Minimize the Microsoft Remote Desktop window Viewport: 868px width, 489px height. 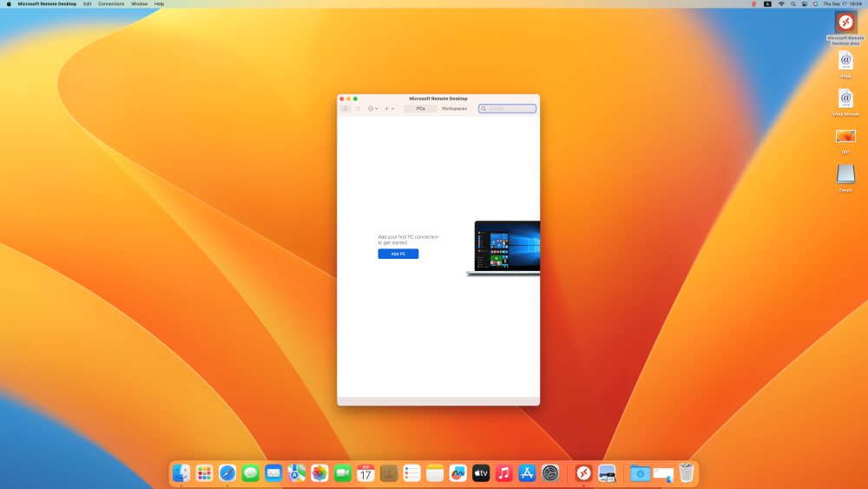point(349,98)
